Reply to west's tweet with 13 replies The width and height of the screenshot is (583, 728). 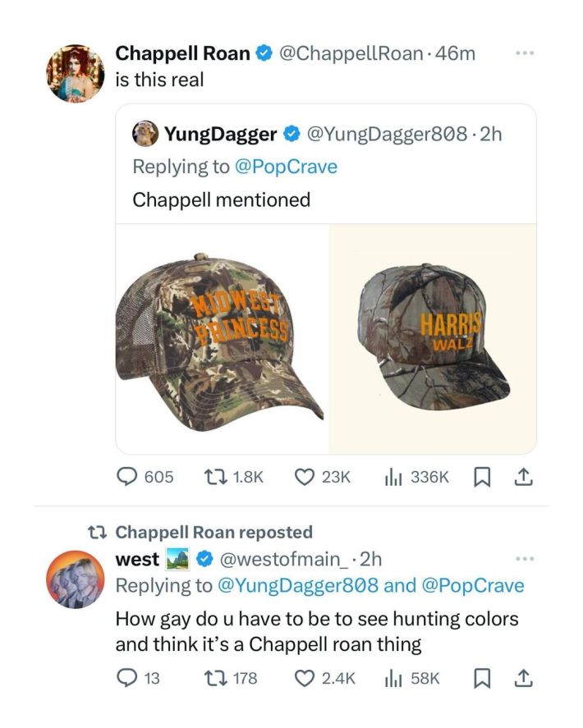(127, 678)
